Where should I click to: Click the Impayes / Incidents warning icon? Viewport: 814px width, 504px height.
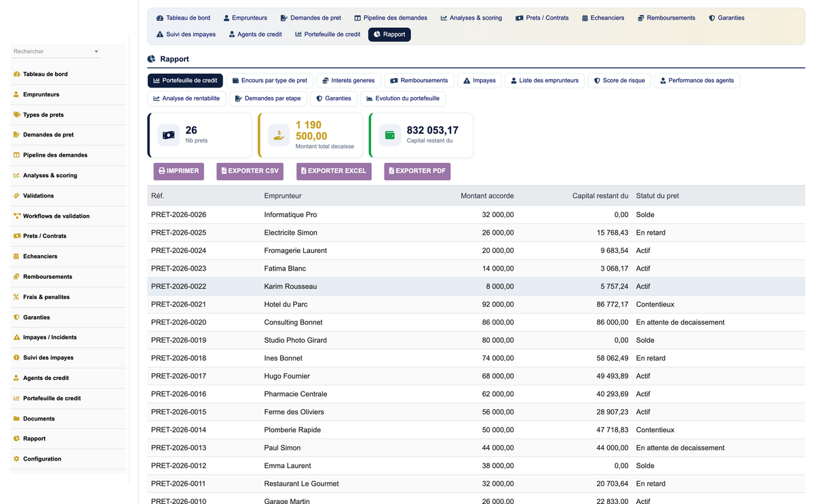16,337
